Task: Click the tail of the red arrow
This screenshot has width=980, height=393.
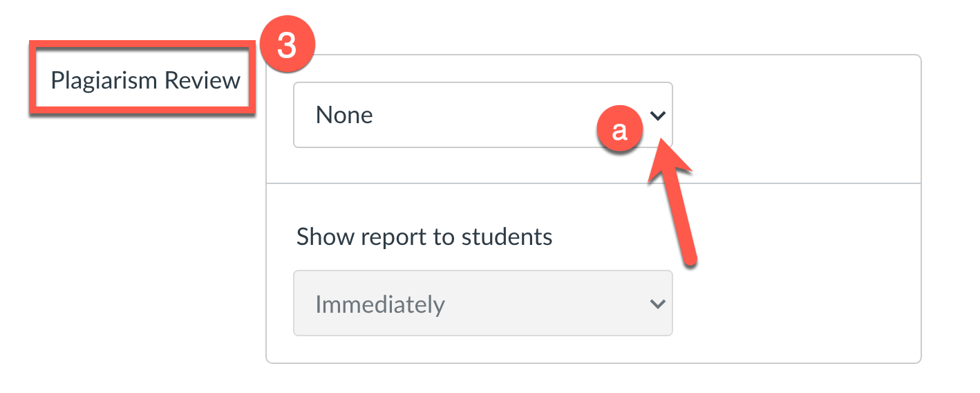Action: pos(688,257)
